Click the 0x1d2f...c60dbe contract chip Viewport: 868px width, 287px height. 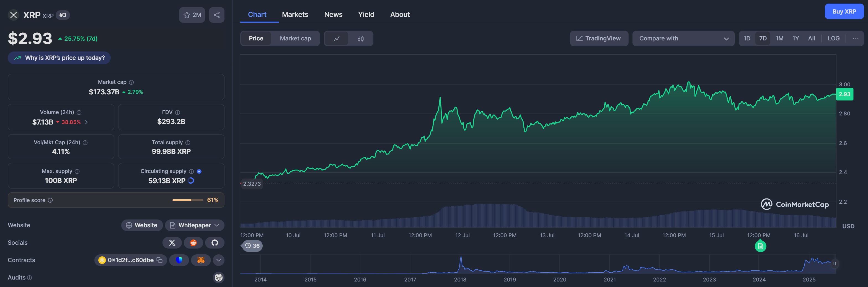click(x=130, y=260)
